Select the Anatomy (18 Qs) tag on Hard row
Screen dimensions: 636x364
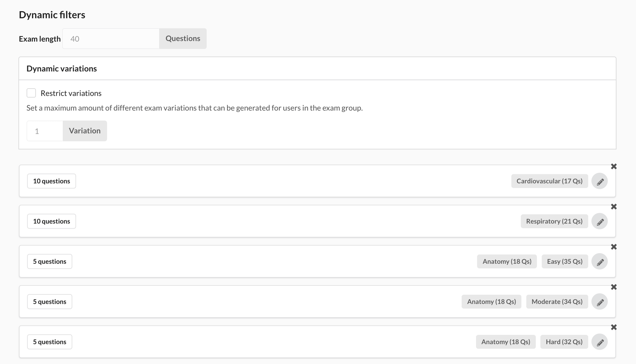tap(506, 342)
